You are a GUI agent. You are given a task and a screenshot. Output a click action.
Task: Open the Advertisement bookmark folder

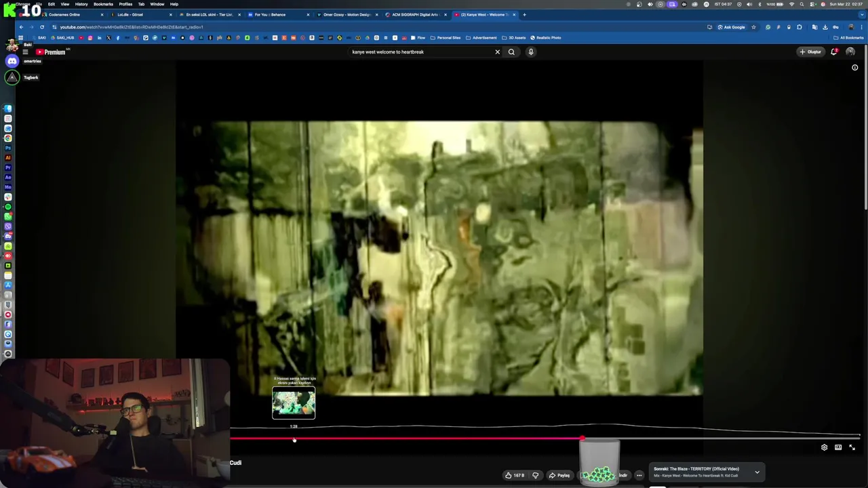point(481,37)
